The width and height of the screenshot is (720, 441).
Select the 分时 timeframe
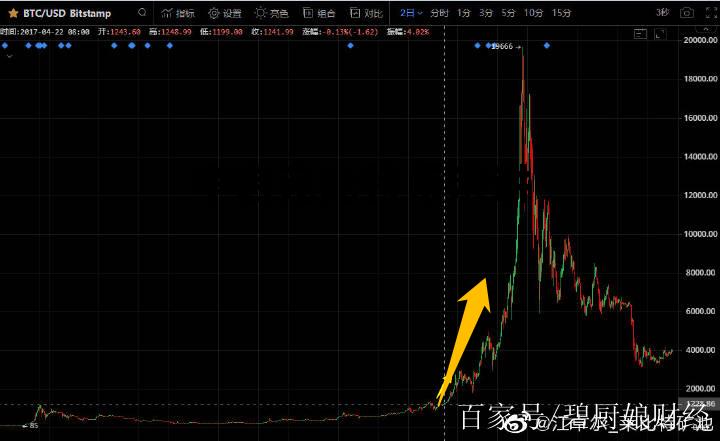[x=439, y=13]
